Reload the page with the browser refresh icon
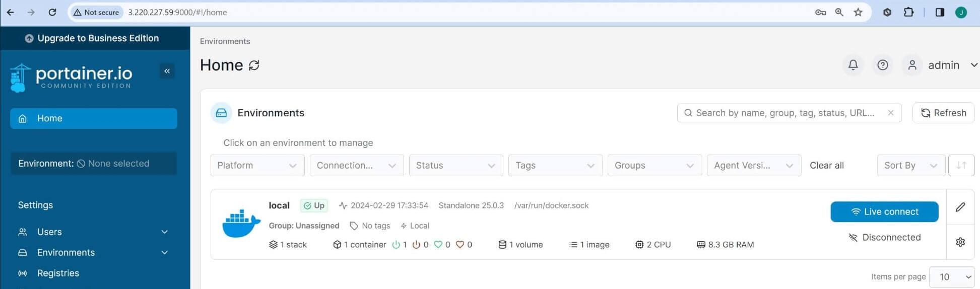The width and height of the screenshot is (980, 289). pos(52,12)
